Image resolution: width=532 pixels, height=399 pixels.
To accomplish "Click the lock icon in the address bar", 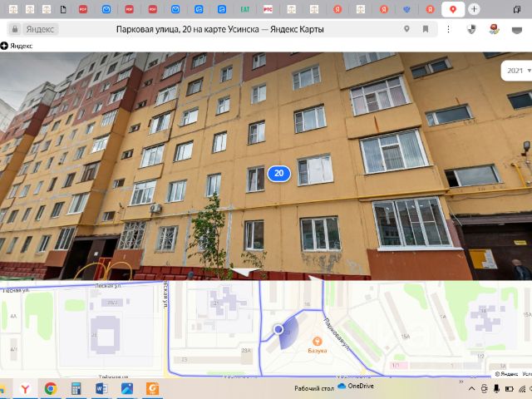I will (x=15, y=30).
